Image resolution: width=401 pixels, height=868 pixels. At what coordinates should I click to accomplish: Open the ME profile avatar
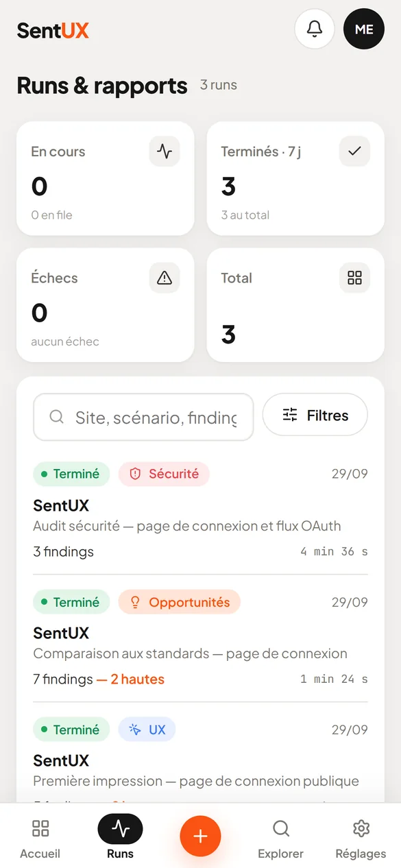tap(364, 29)
